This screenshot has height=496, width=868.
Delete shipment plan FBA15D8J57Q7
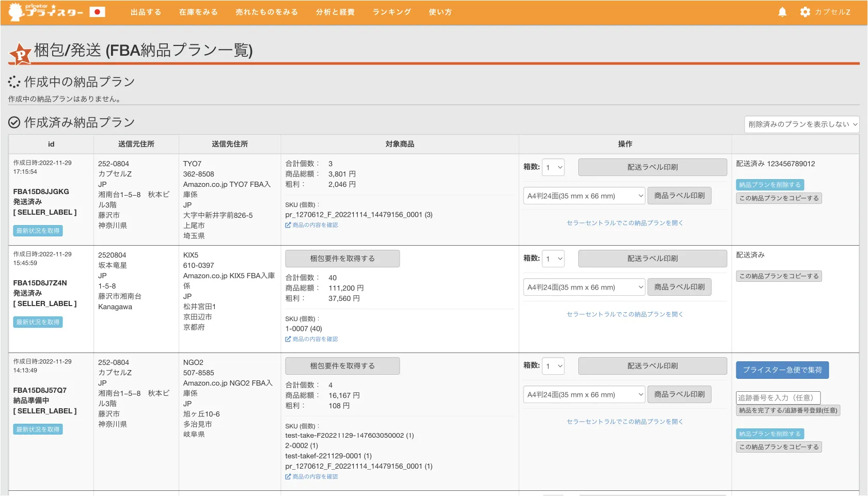point(769,434)
